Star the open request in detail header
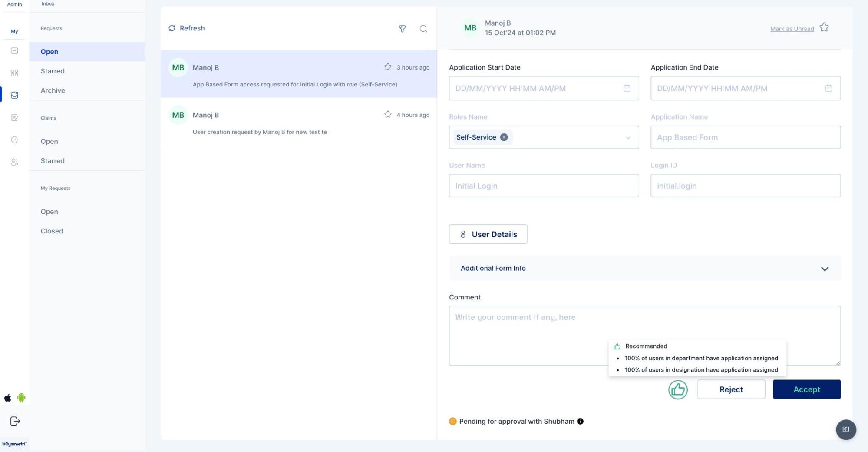The height and width of the screenshot is (452, 868). tap(824, 27)
